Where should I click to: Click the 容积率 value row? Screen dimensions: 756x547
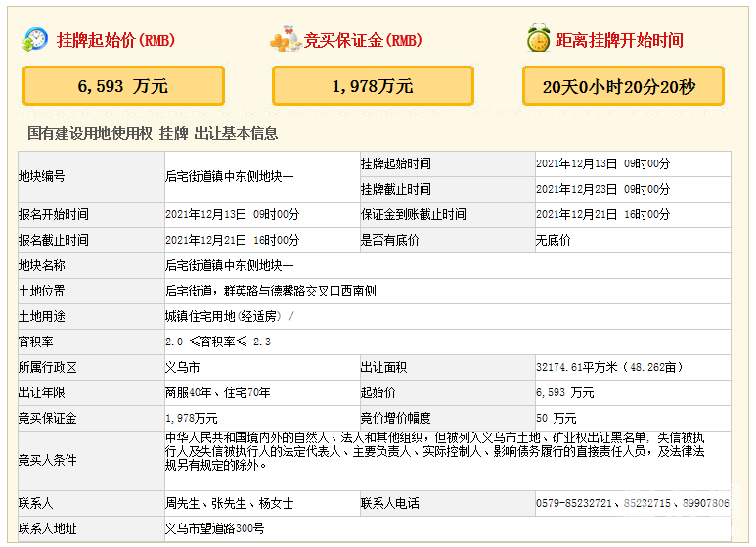(218, 342)
